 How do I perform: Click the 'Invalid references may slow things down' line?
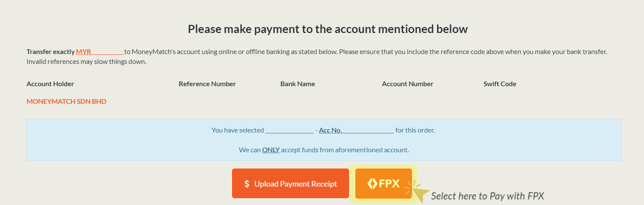[86, 62]
